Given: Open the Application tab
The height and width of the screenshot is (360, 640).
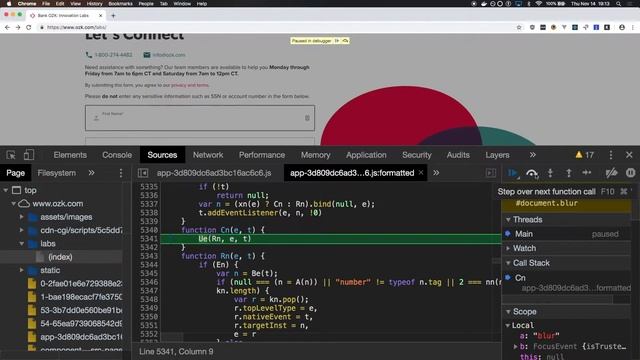Looking at the screenshot, I should (x=366, y=155).
